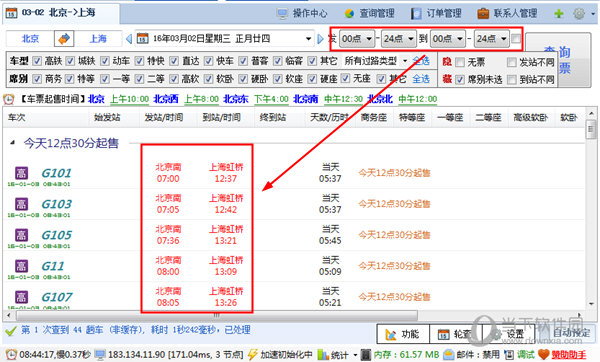Viewport: 600px width, 362px height.
Task: Open 所有过路类型 dropdown
Action: (376, 61)
